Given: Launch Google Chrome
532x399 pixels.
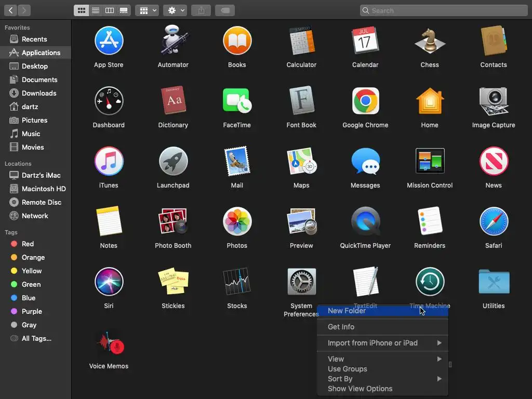Looking at the screenshot, I should 365,101.
